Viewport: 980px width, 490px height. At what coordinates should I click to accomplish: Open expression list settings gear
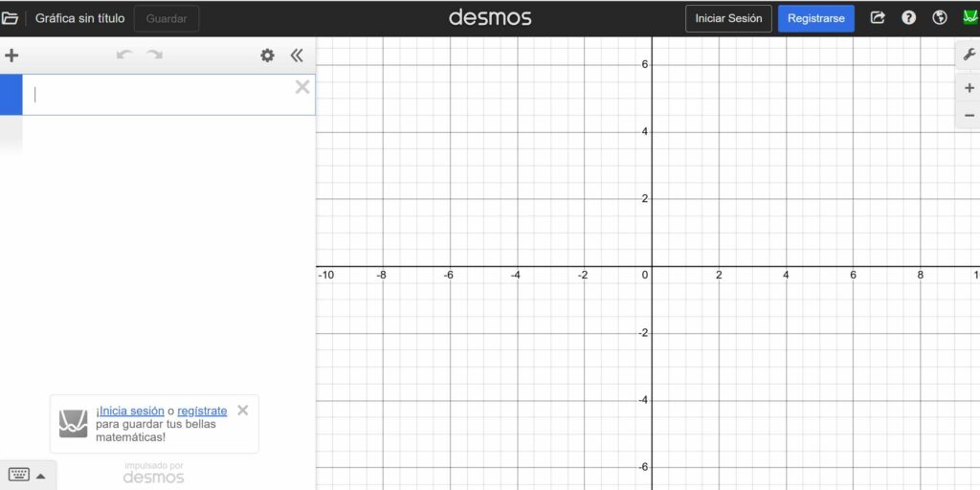point(268,56)
